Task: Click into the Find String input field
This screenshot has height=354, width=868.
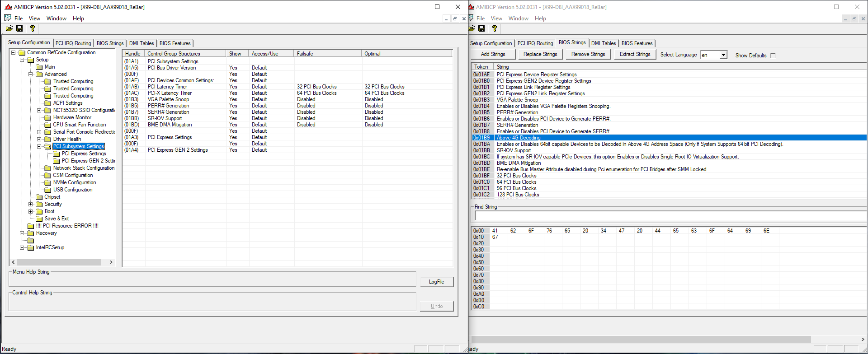Action: [670, 216]
